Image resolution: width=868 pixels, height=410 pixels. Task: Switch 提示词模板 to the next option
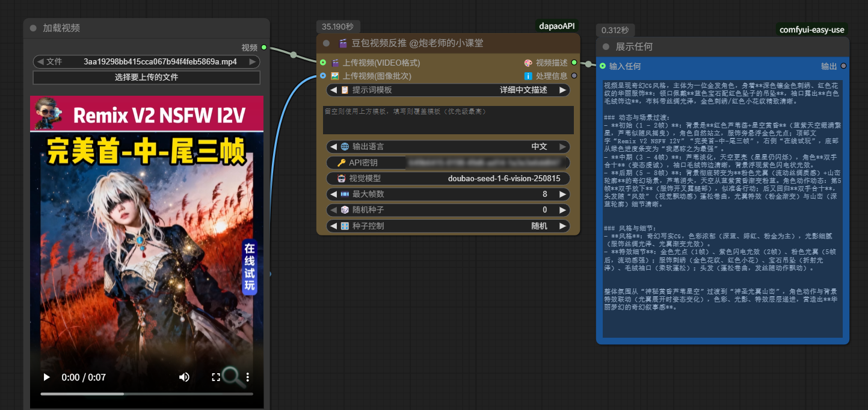563,90
